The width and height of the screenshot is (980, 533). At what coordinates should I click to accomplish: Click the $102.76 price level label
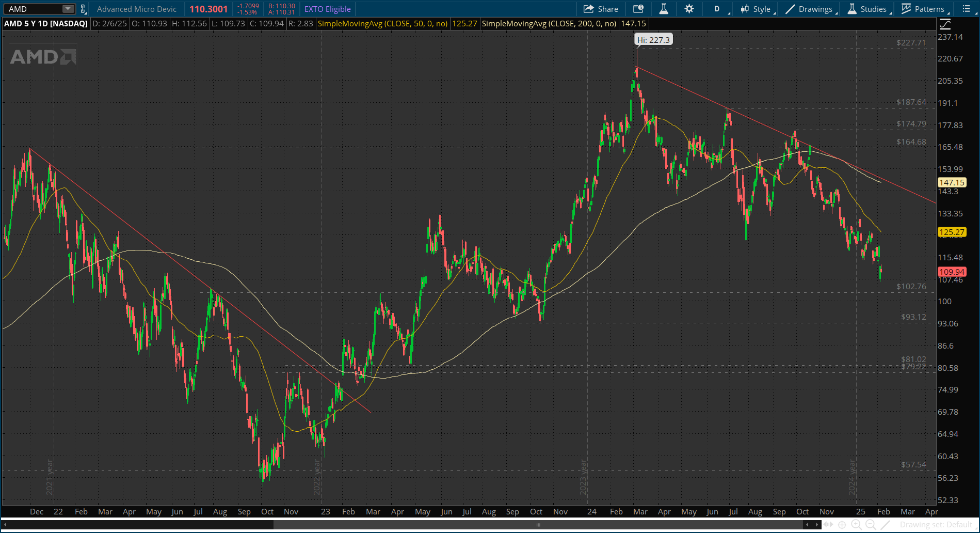(x=911, y=286)
